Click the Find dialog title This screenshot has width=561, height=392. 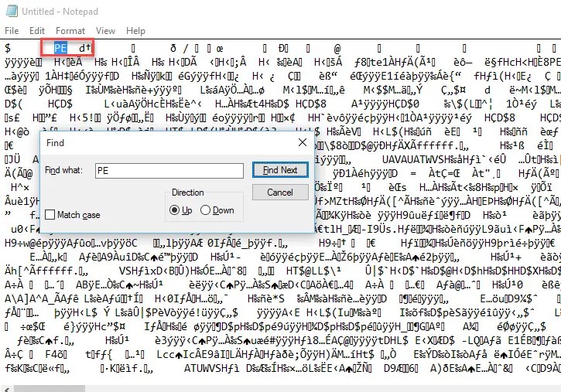(x=55, y=143)
